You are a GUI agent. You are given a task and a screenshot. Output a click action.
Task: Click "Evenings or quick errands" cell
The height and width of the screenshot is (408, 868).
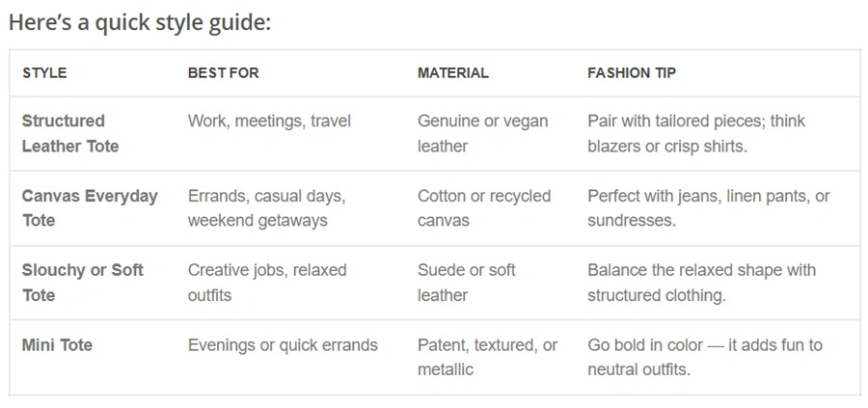(x=283, y=345)
